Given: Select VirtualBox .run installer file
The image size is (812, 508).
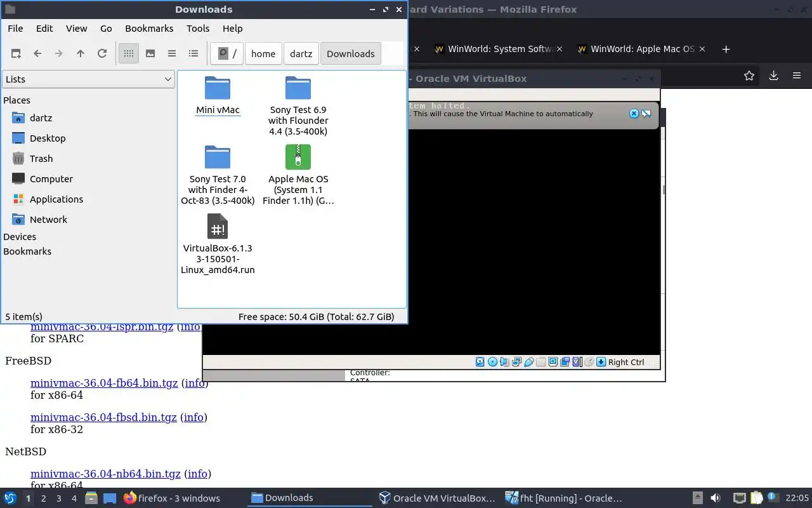Looking at the screenshot, I should [218, 244].
